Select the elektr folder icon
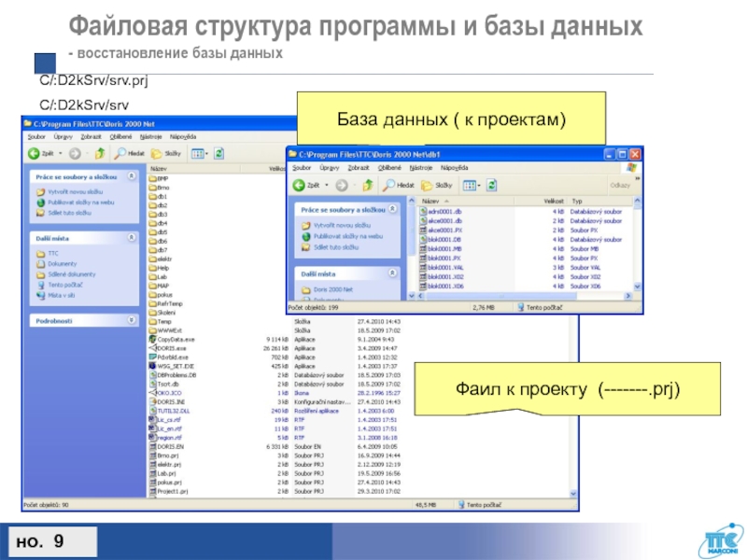This screenshot has width=747, height=560. click(x=152, y=259)
